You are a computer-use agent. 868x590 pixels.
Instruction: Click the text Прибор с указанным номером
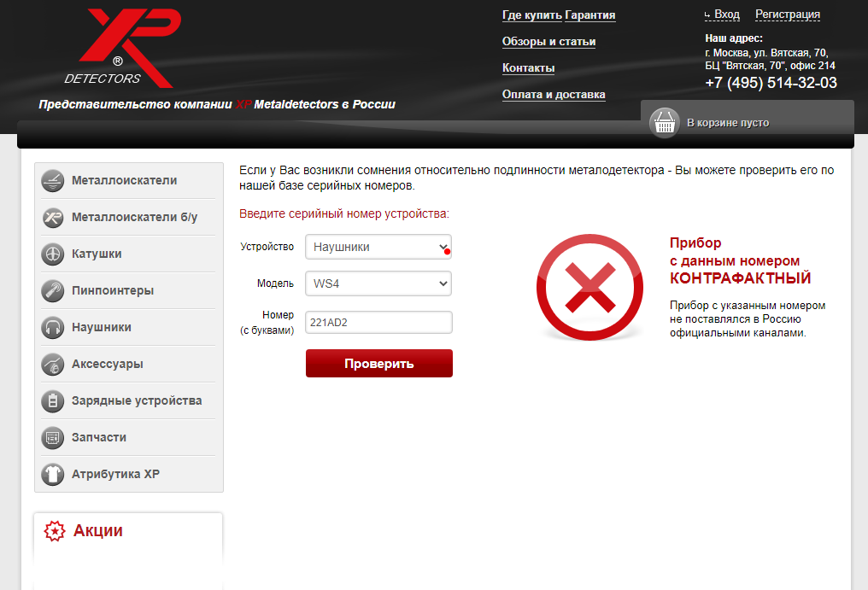(748, 306)
